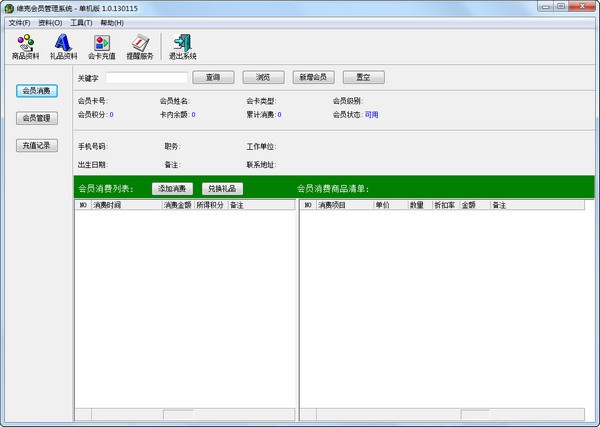Click the 礼品资料 toolbar icon
This screenshot has width=600, height=427.
click(63, 45)
